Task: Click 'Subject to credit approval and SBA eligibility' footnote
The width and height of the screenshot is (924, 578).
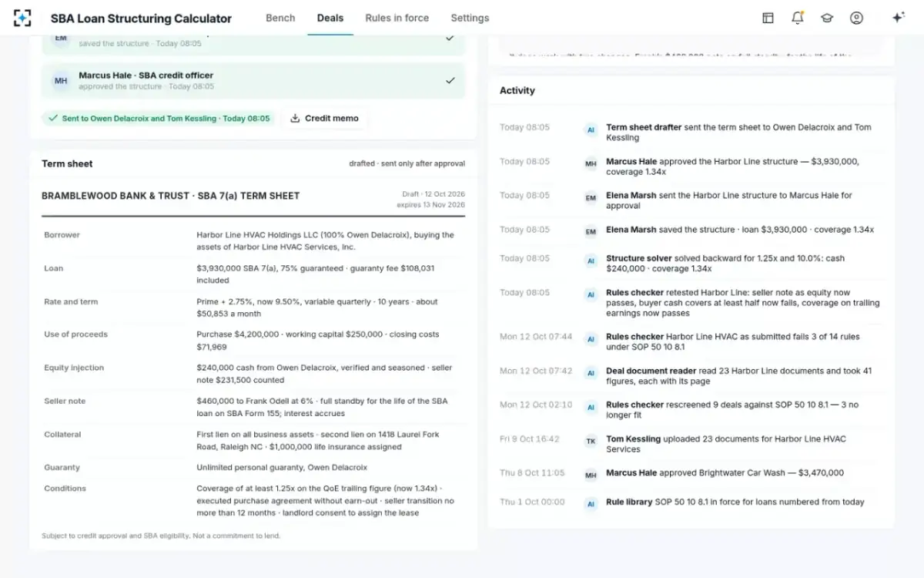Action: (161, 536)
